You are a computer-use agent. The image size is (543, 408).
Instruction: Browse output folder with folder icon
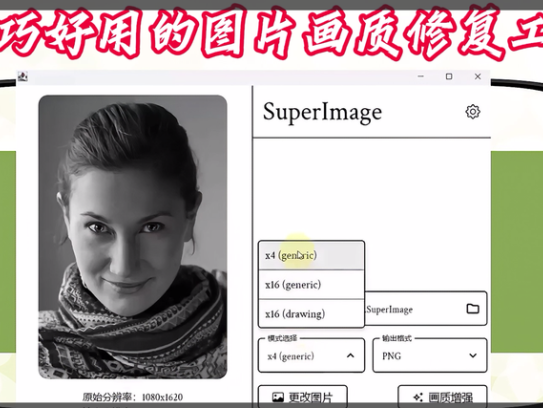(473, 309)
